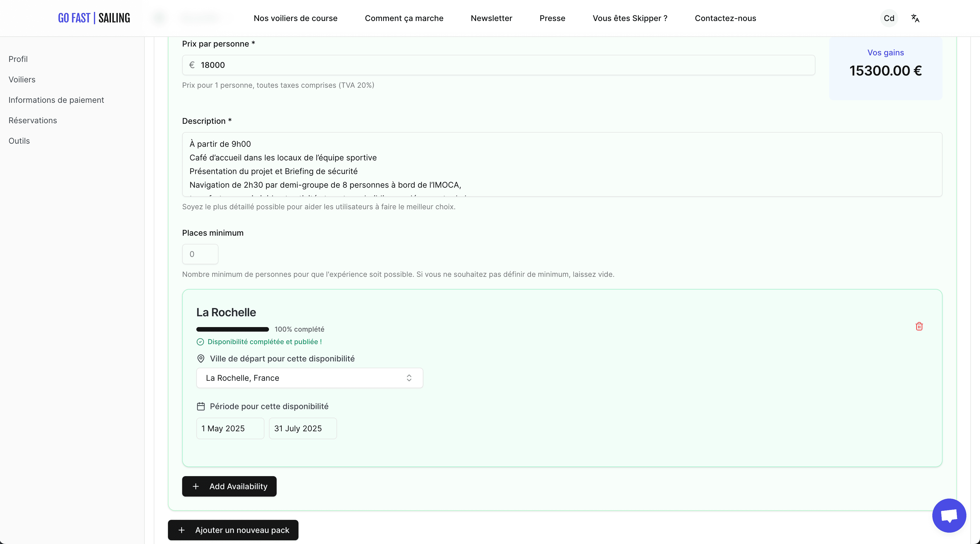This screenshot has height=544, width=980.
Task: Open the Cd user avatar menu
Action: pos(889,18)
